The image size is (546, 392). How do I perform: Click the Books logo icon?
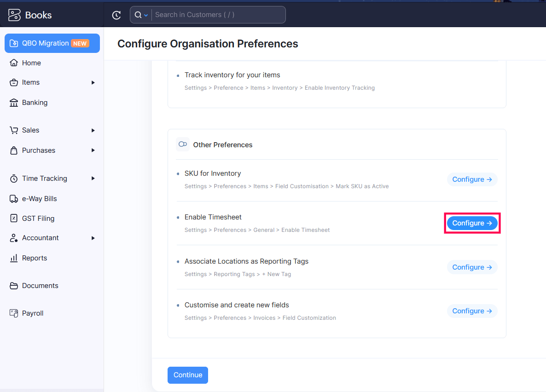14,15
